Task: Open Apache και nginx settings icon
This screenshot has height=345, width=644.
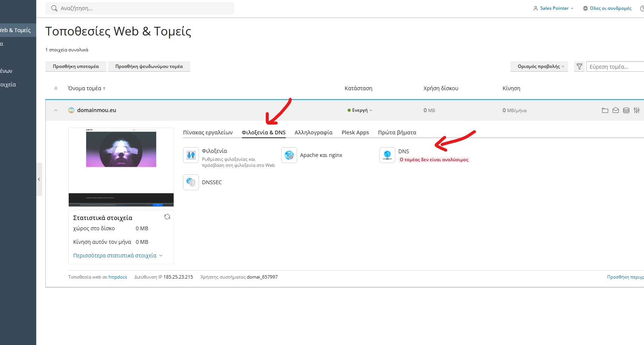Action: [289, 155]
